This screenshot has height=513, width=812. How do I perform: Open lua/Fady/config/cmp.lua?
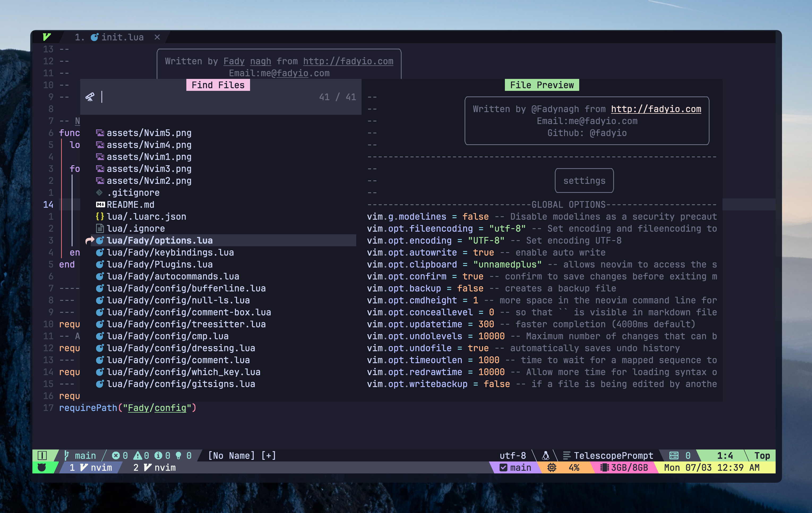[x=167, y=336]
